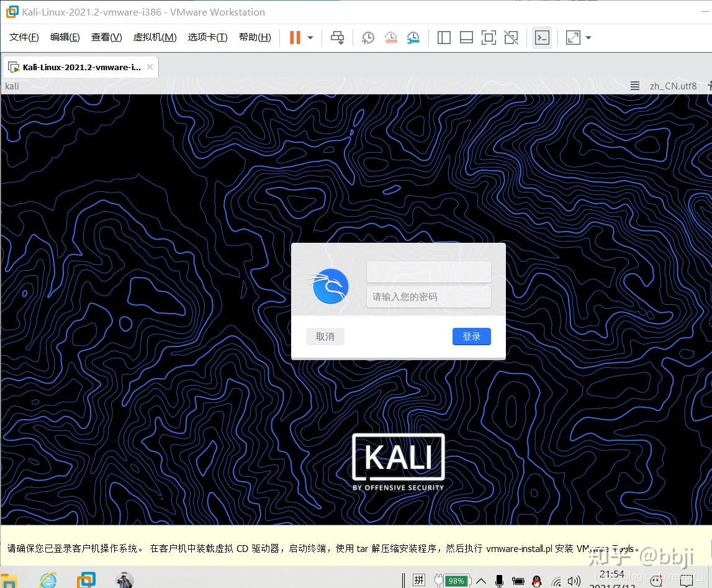This screenshot has height=588, width=712.
Task: Show hidden tray icons with the caret
Action: [x=481, y=581]
